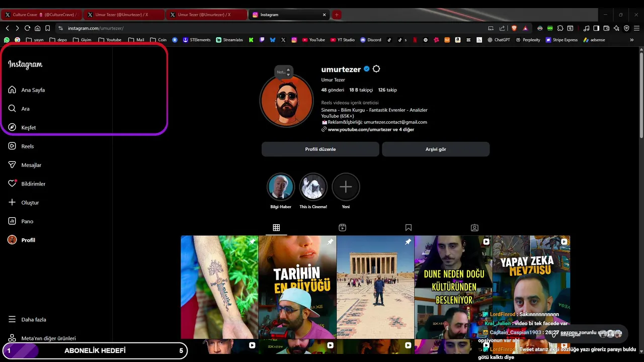Toggle the browser sidebar panel
This screenshot has height=362, width=644.
click(596, 28)
